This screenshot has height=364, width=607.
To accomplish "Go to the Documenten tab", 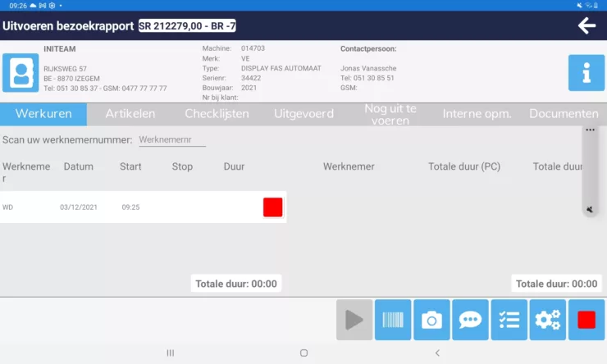I will pyautogui.click(x=564, y=114).
